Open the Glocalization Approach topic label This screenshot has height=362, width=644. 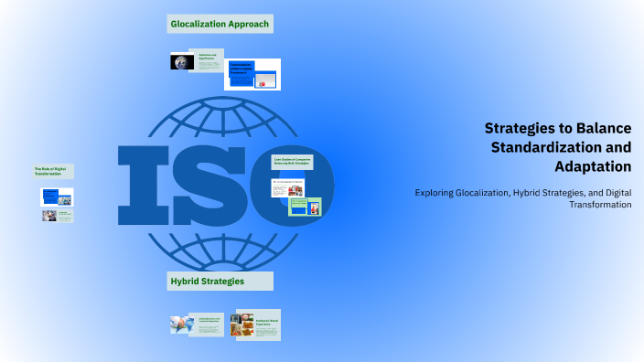click(220, 24)
